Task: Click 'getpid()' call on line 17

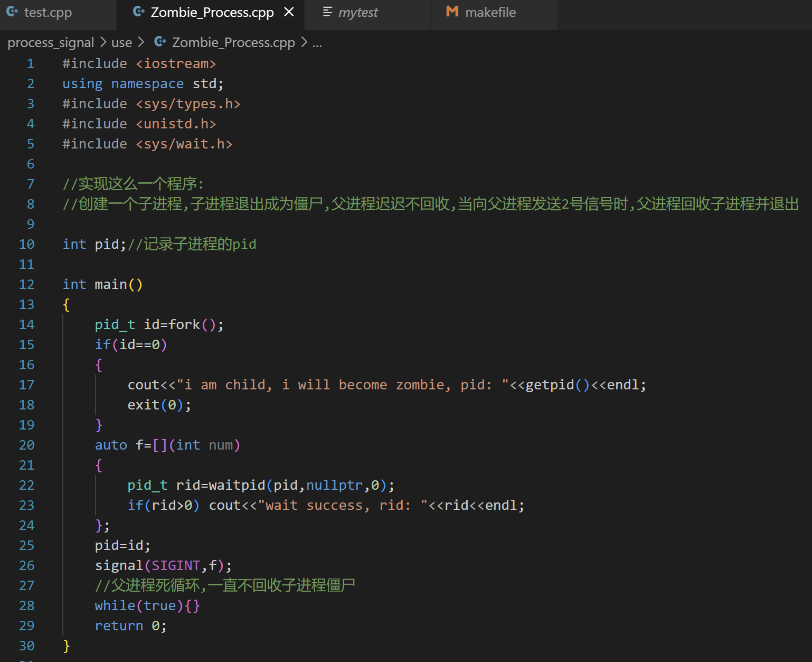Action: pyautogui.click(x=558, y=385)
